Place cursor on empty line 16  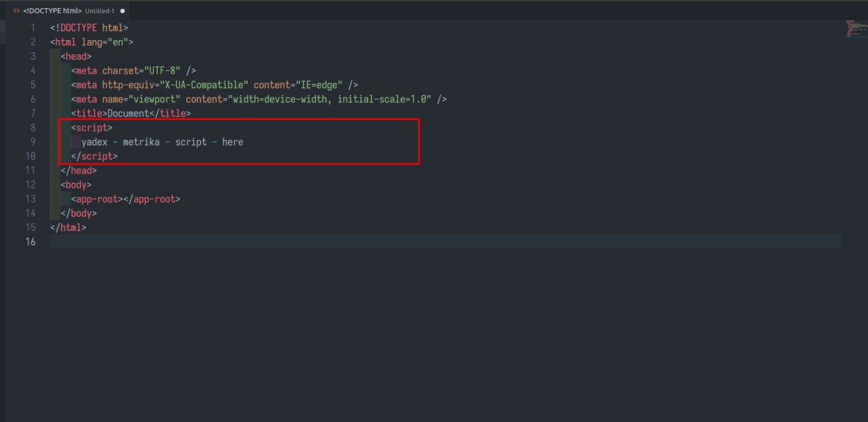446,241
